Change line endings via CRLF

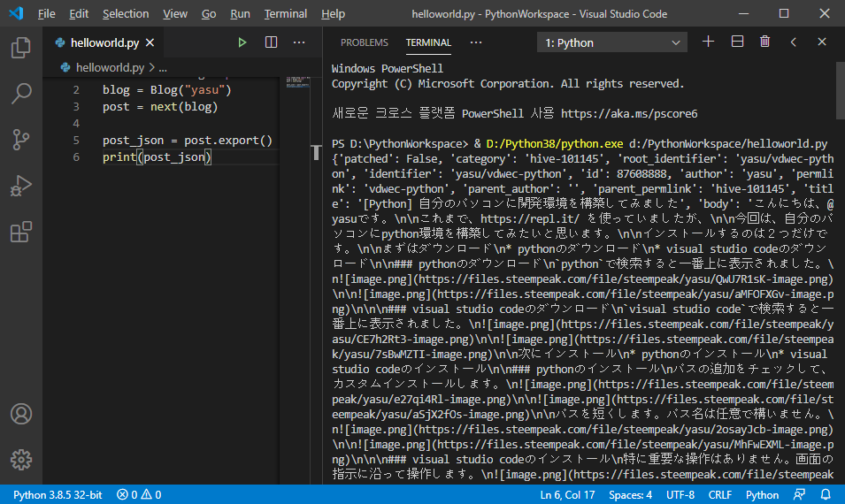coord(720,494)
